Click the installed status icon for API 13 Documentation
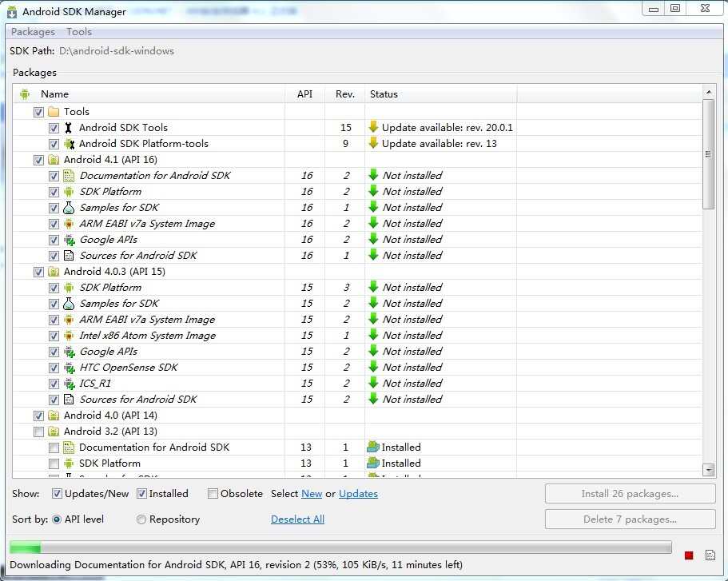Image resolution: width=728 pixels, height=581 pixels. tap(373, 447)
